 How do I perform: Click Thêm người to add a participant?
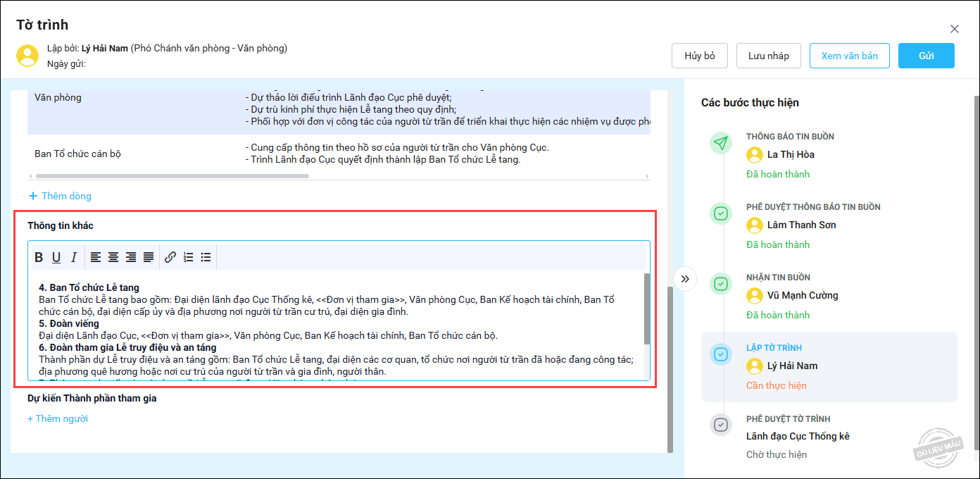[x=58, y=418]
